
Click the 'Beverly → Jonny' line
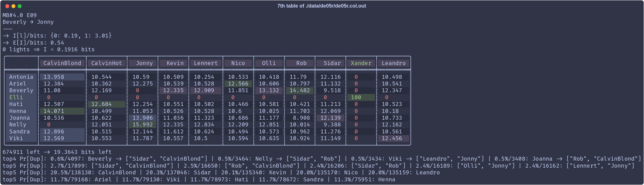(x=28, y=22)
